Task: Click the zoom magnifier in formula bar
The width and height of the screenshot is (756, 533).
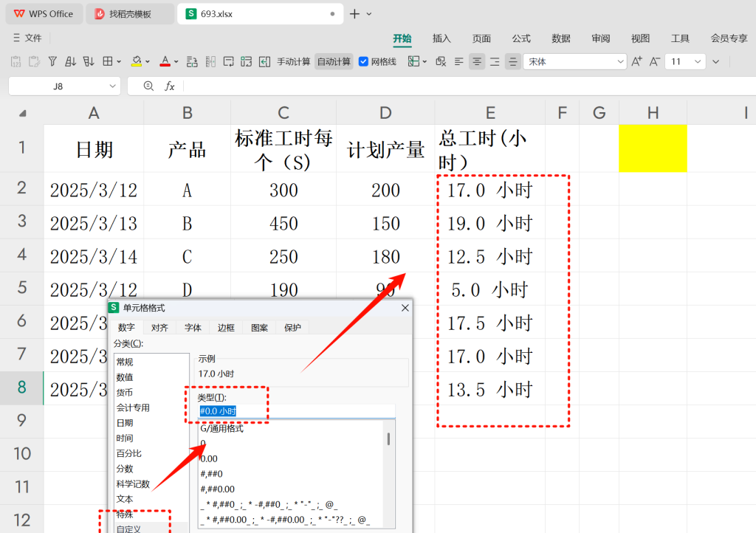Action: click(x=148, y=86)
